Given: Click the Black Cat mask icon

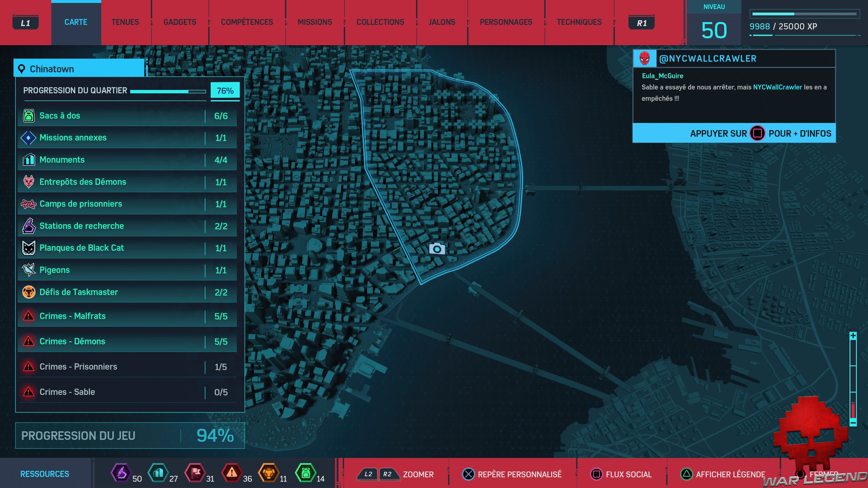Looking at the screenshot, I should click(29, 248).
